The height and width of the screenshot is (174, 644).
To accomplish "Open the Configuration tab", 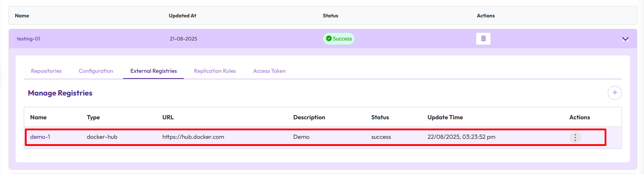I will (96, 71).
